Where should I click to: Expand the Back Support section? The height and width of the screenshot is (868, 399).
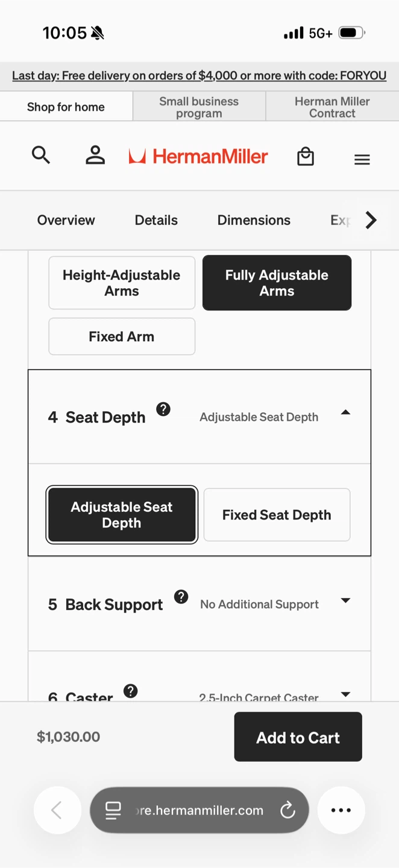coord(199,604)
